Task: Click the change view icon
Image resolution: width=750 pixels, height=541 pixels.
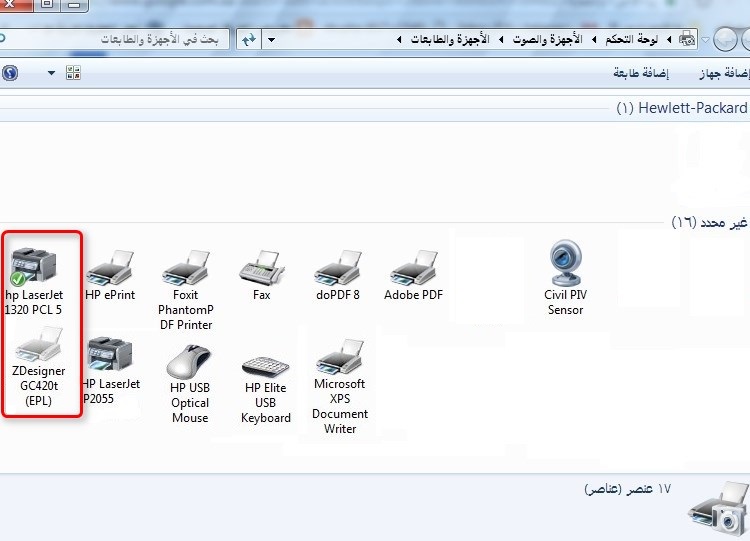Action: [73, 73]
